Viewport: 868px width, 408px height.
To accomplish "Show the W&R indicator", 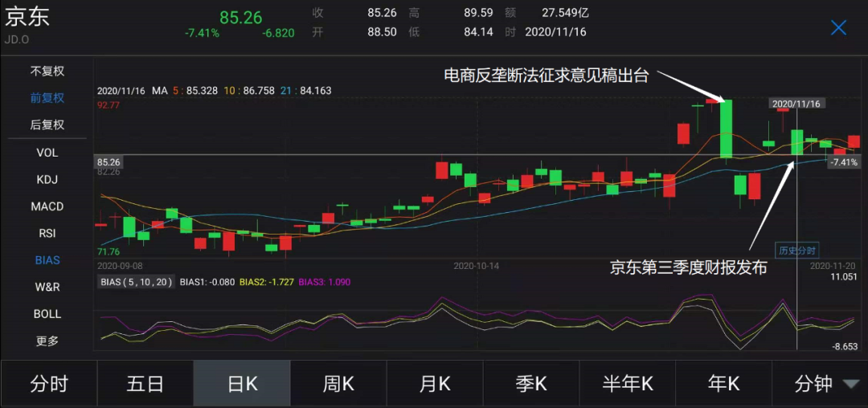I will (47, 288).
